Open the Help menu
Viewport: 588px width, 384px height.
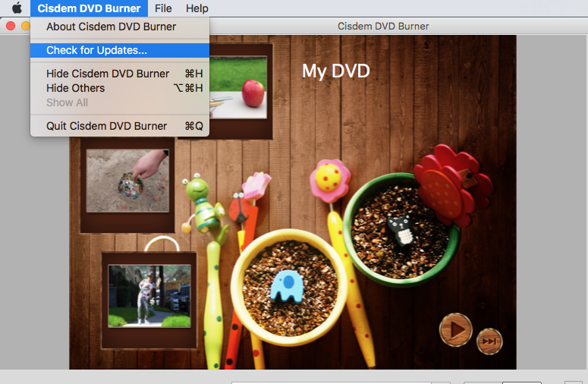(x=197, y=8)
